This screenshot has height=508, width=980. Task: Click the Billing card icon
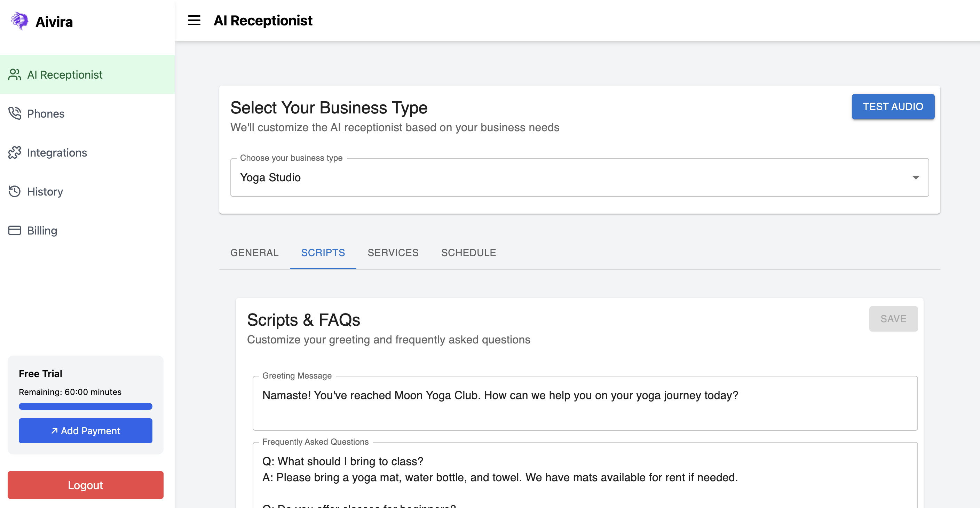(15, 230)
